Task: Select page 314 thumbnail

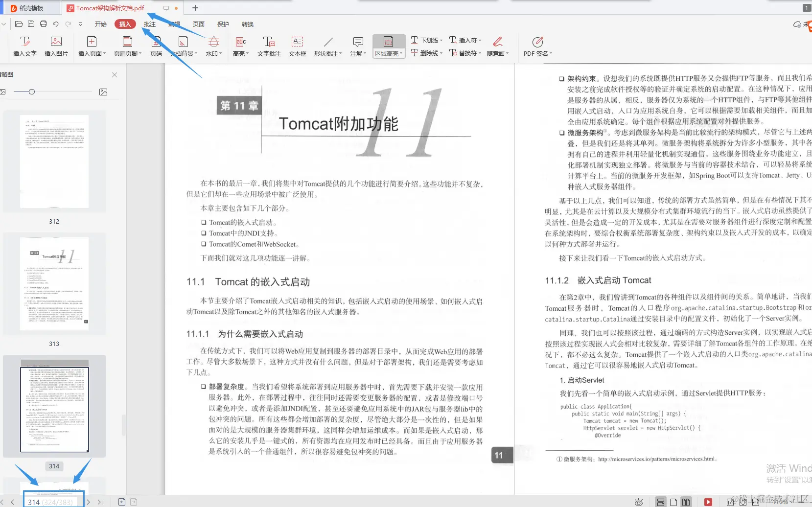Action: coord(54,406)
